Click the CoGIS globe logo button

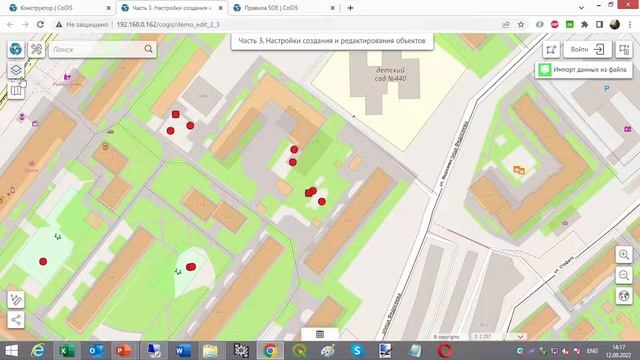[x=16, y=49]
